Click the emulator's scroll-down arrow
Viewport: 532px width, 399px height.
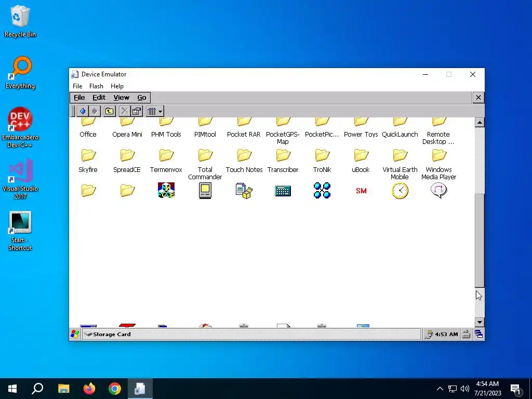click(x=480, y=322)
